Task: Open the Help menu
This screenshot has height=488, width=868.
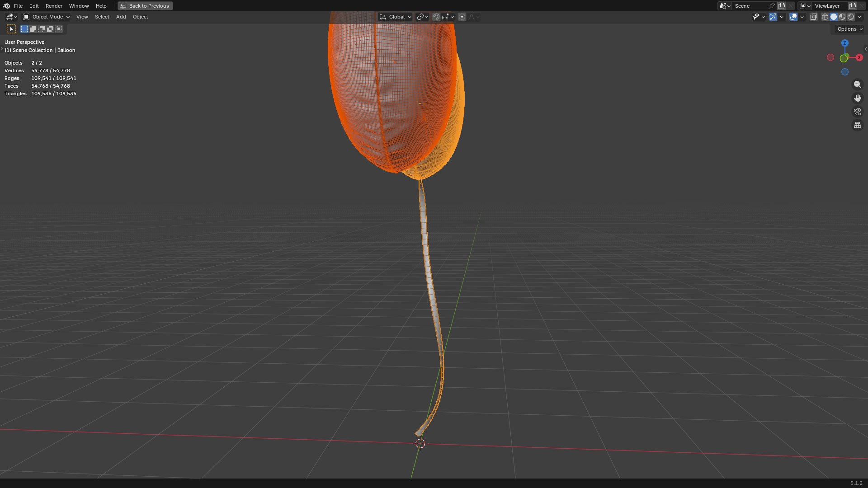Action: [x=101, y=6]
